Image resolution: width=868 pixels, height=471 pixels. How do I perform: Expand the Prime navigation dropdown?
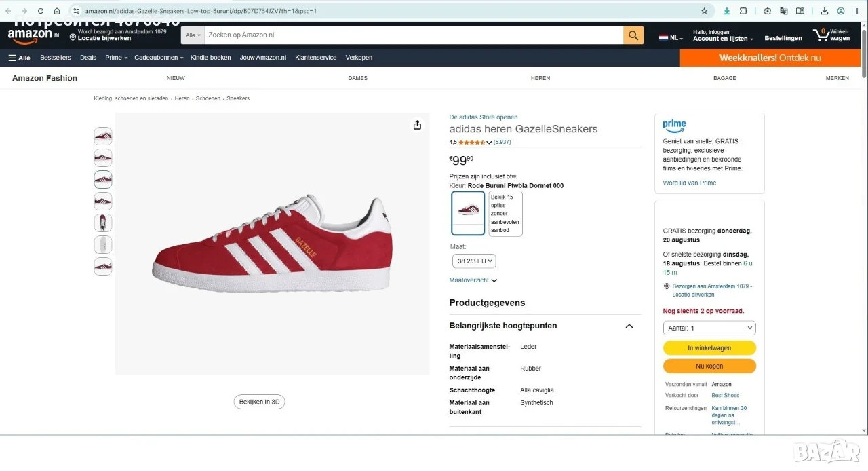click(116, 58)
